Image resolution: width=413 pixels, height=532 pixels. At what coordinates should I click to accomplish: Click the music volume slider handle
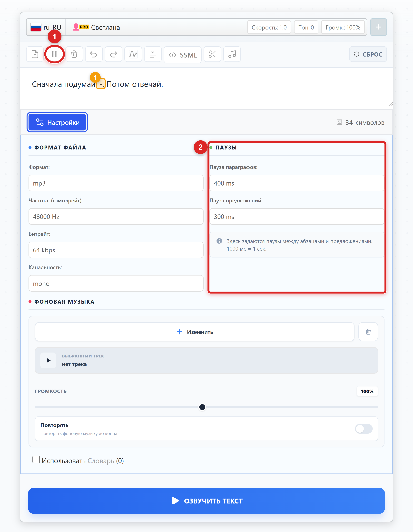tap(202, 407)
